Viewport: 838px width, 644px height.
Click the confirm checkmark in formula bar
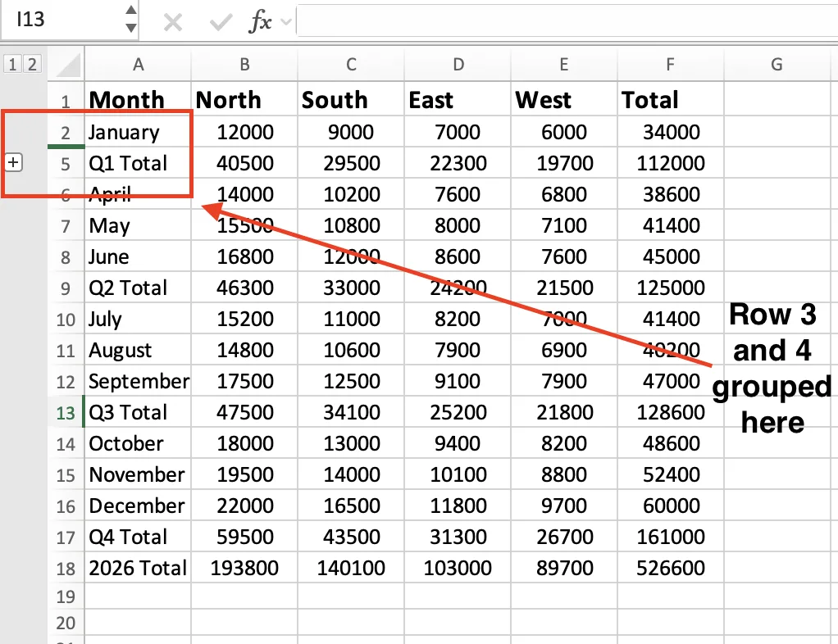tap(221, 22)
